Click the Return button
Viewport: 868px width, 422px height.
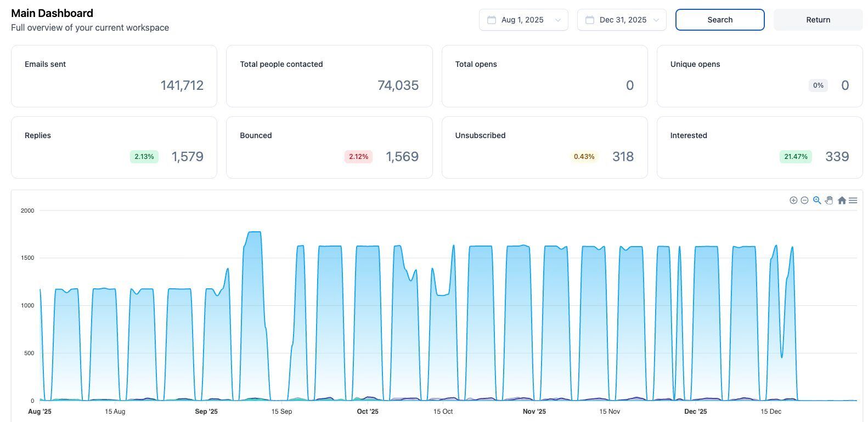point(818,20)
